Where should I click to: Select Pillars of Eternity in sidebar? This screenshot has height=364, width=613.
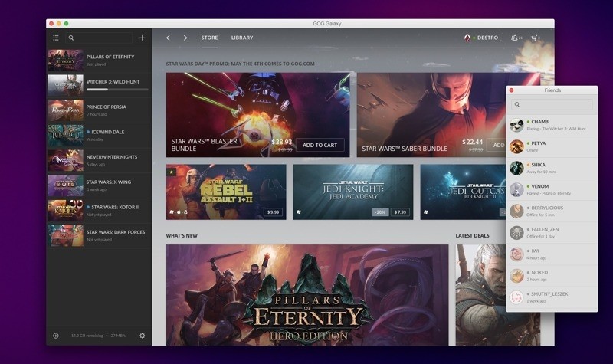[99, 61]
